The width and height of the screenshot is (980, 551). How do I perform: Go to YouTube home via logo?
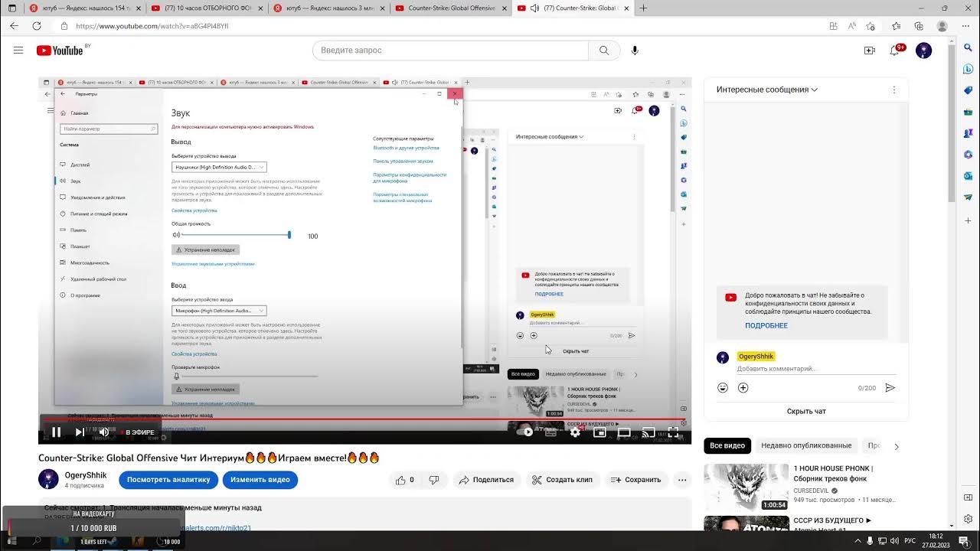point(60,51)
